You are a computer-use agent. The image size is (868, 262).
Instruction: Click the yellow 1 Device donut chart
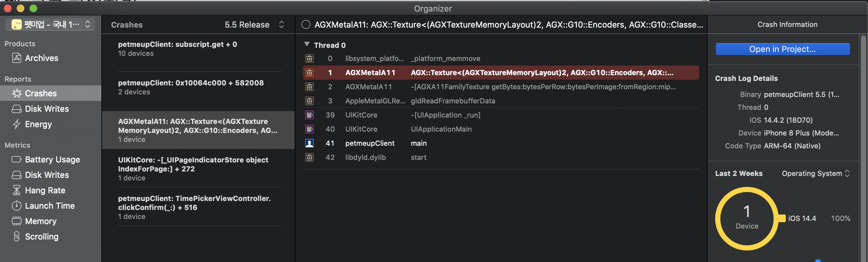(x=747, y=219)
